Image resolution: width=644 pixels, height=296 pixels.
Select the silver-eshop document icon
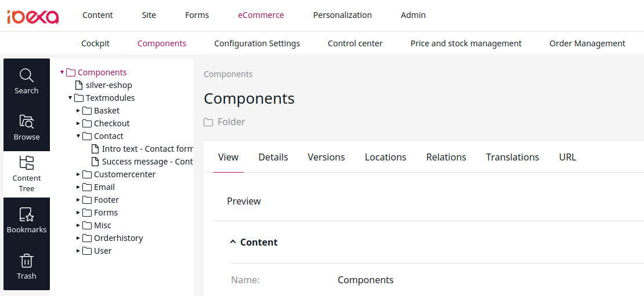(x=78, y=85)
